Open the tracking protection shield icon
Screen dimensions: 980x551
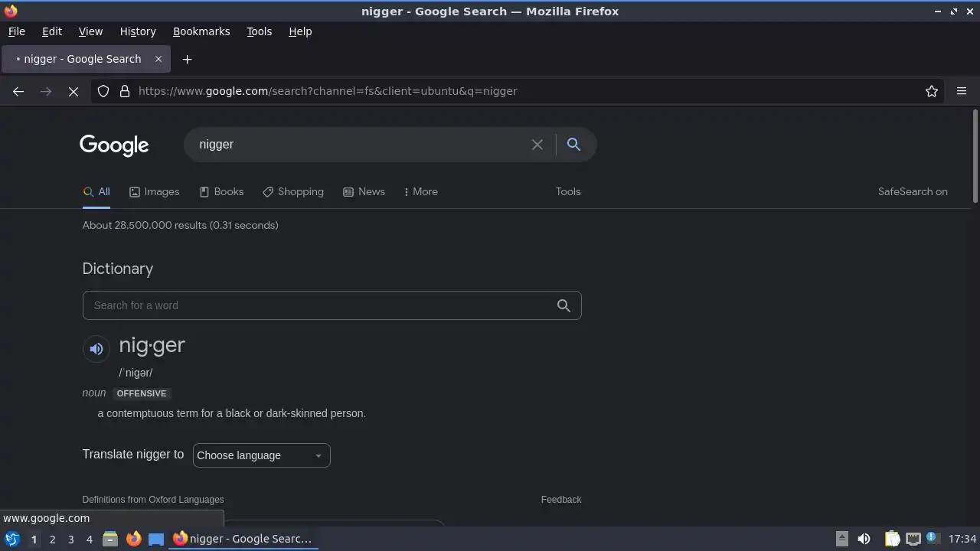pos(103,91)
